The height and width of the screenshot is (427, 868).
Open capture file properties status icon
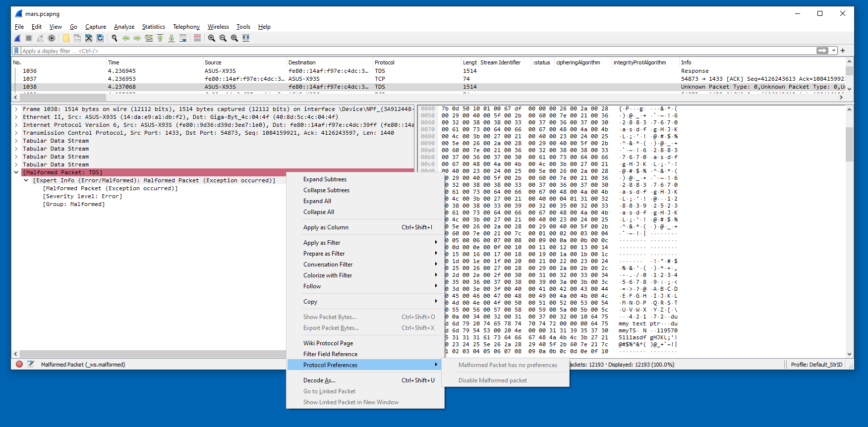(x=31, y=364)
